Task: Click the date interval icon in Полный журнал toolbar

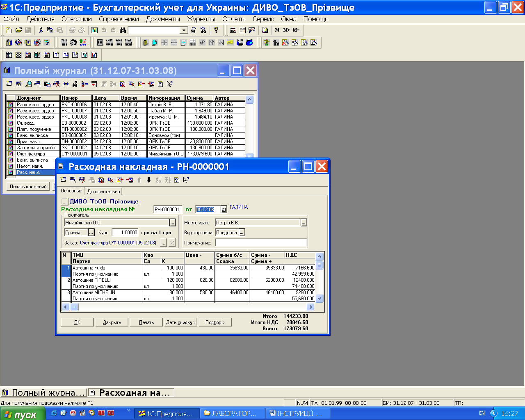Action: pos(66,84)
